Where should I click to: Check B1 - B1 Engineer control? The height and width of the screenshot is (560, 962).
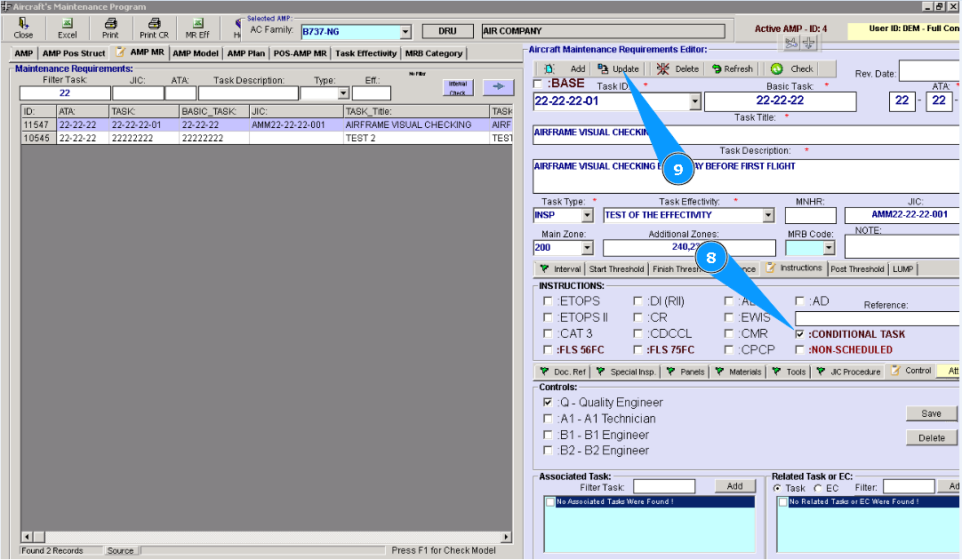point(548,435)
